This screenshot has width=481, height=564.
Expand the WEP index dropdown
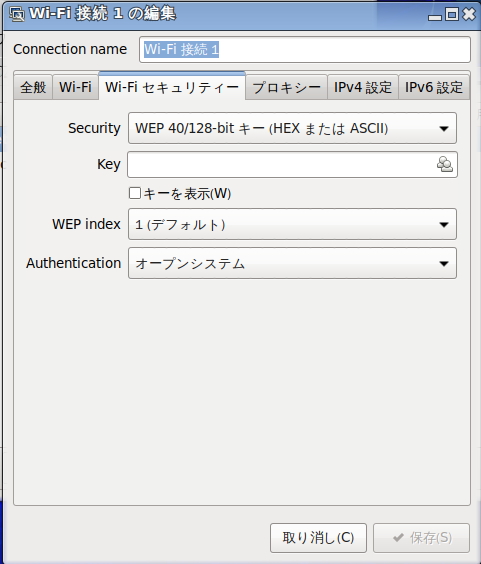pos(292,224)
